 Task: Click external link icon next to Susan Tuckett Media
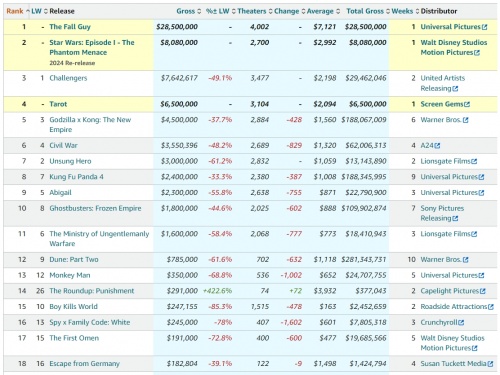tap(490, 364)
